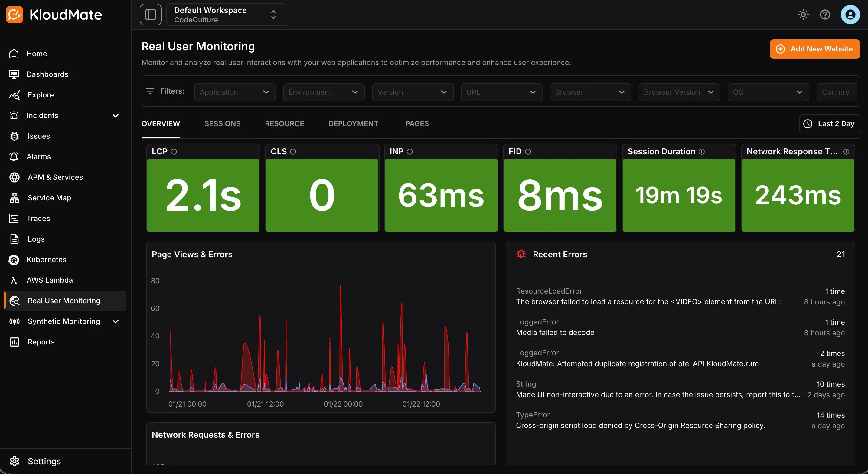Click the INP 63ms metric tile
Screen dimensions: 868x474
[441, 195]
